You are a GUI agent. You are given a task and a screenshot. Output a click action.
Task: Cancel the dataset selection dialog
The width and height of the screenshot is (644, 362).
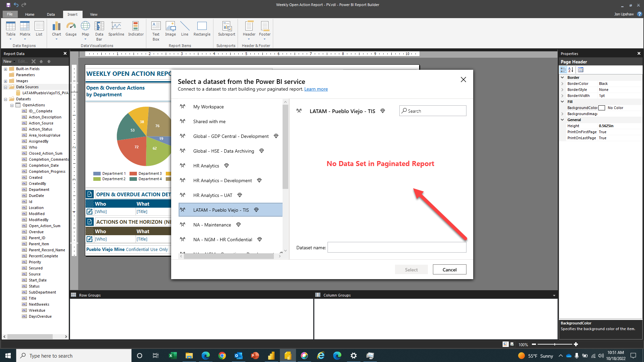coord(449,270)
